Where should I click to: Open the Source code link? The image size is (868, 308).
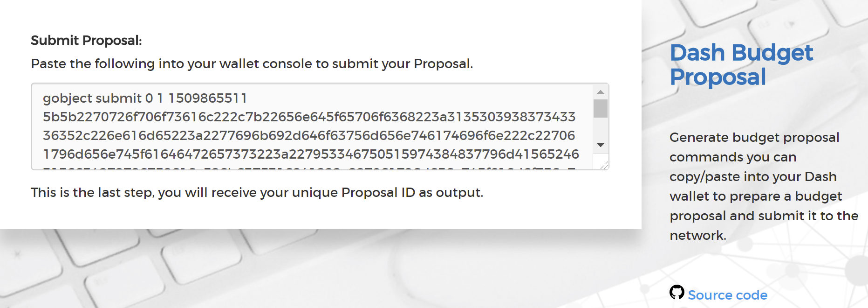click(x=727, y=295)
